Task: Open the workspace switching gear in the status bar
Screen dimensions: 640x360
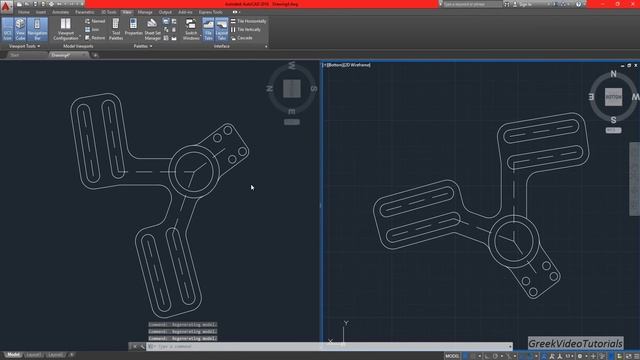Action: 580,356
